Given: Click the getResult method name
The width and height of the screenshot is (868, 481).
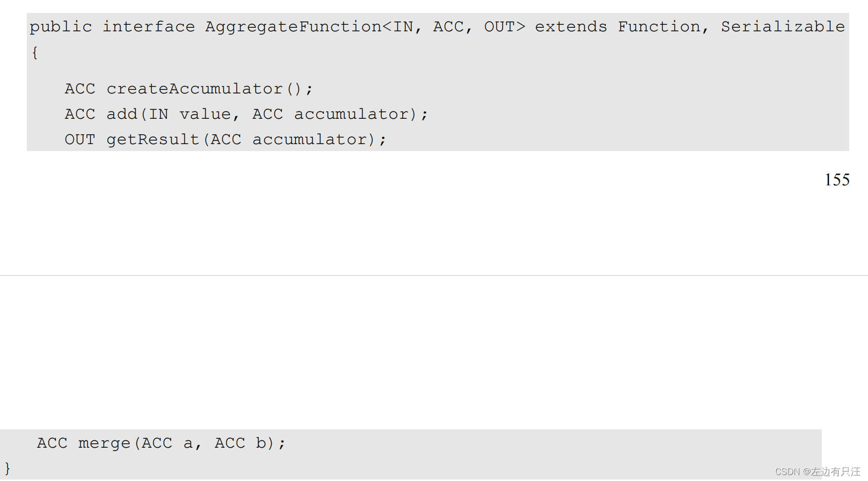Looking at the screenshot, I should point(153,140).
